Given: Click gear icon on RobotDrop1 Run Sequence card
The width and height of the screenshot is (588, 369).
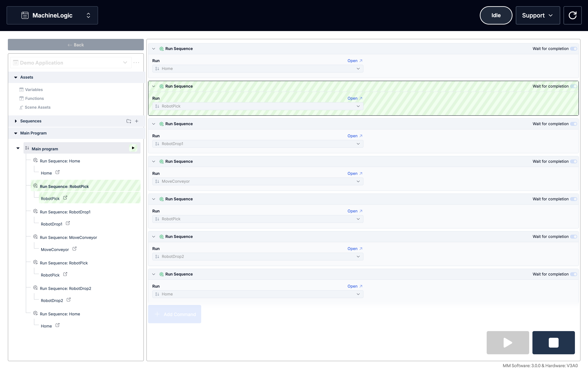Looking at the screenshot, I should [161, 124].
